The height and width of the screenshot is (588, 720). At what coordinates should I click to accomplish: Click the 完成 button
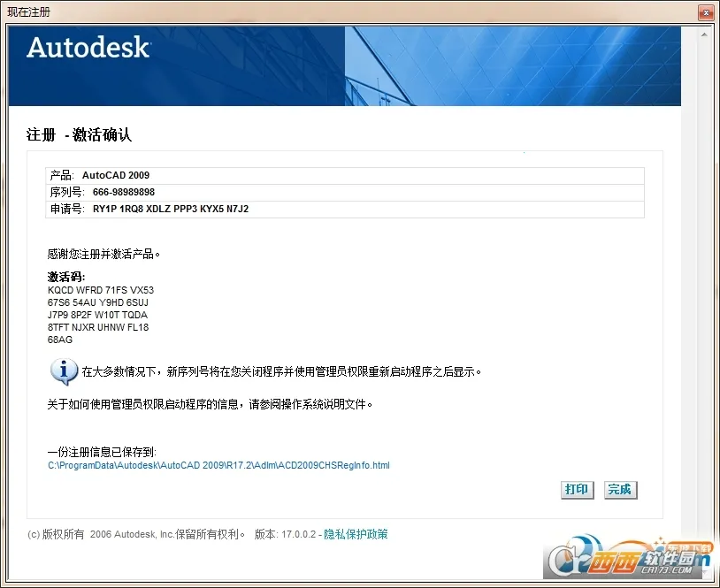620,489
